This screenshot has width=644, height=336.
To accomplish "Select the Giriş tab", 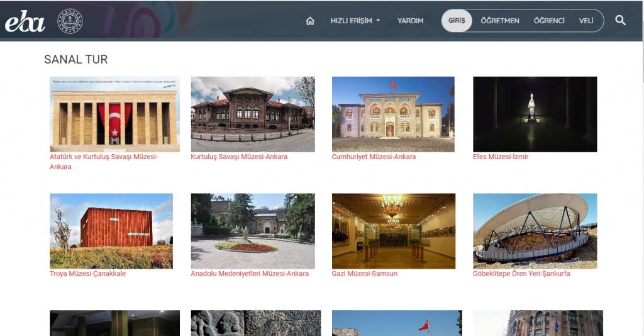I will (x=457, y=21).
